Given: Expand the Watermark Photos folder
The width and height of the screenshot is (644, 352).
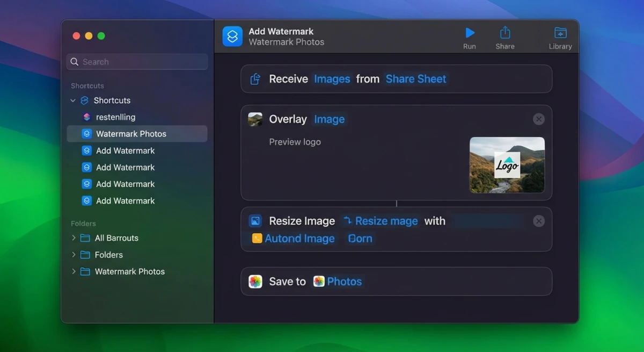Looking at the screenshot, I should 74,271.
